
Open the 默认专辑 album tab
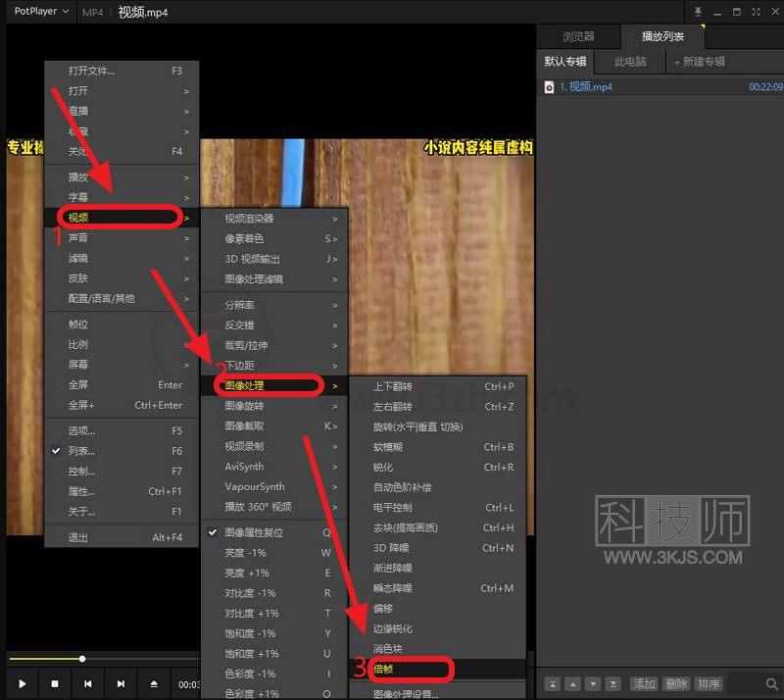click(x=565, y=62)
